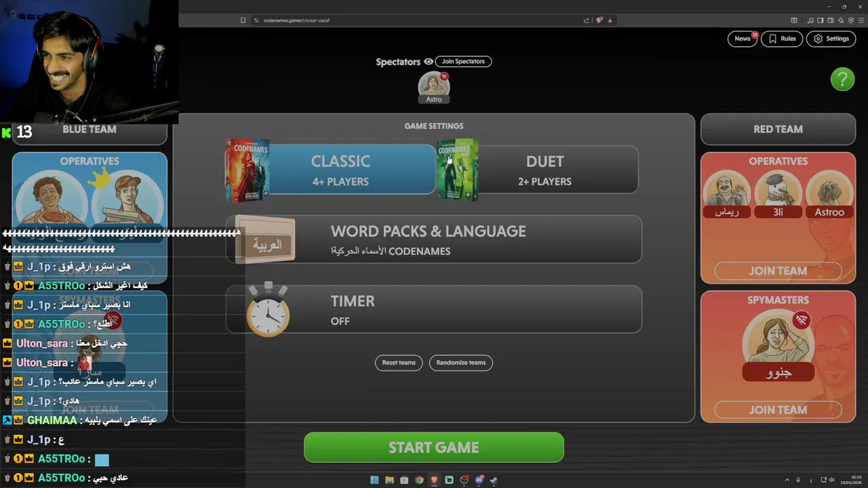Open the Windows Start menu
Screen dimensions: 868x488
click(x=374, y=480)
